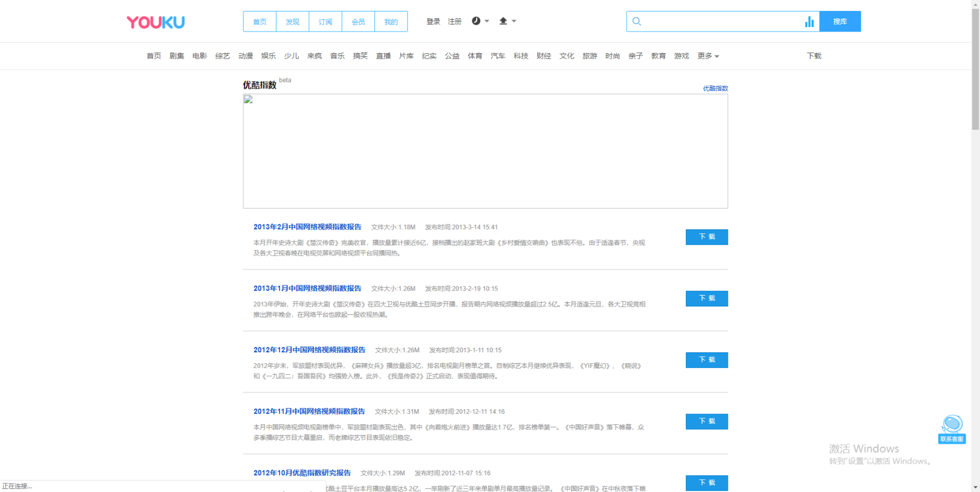Click the upload arrow icon
Screen dimensions: 980x492
(x=503, y=21)
